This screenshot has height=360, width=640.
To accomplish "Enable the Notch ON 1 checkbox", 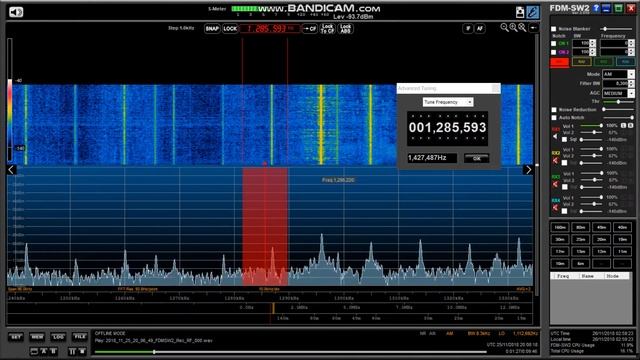I will pos(554,43).
